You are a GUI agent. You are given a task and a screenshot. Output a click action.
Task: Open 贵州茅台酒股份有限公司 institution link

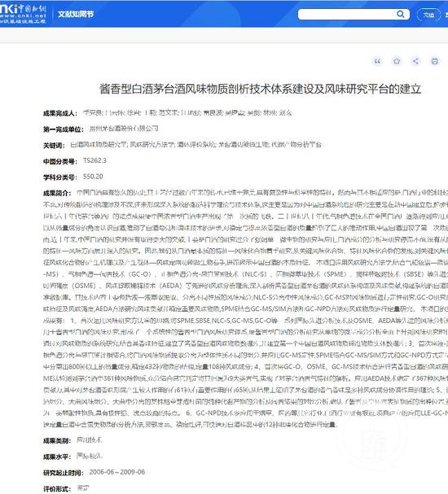(x=124, y=129)
